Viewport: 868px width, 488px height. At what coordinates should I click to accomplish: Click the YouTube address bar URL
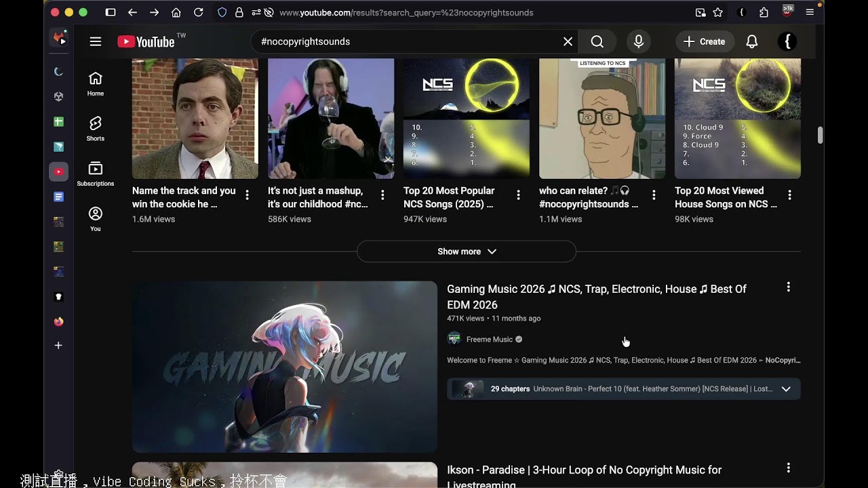(x=406, y=12)
